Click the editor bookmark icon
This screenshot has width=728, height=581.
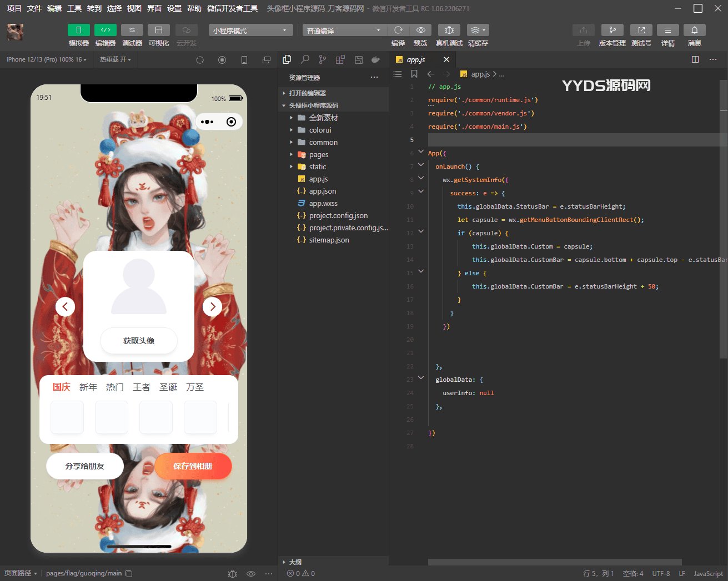[x=414, y=74]
